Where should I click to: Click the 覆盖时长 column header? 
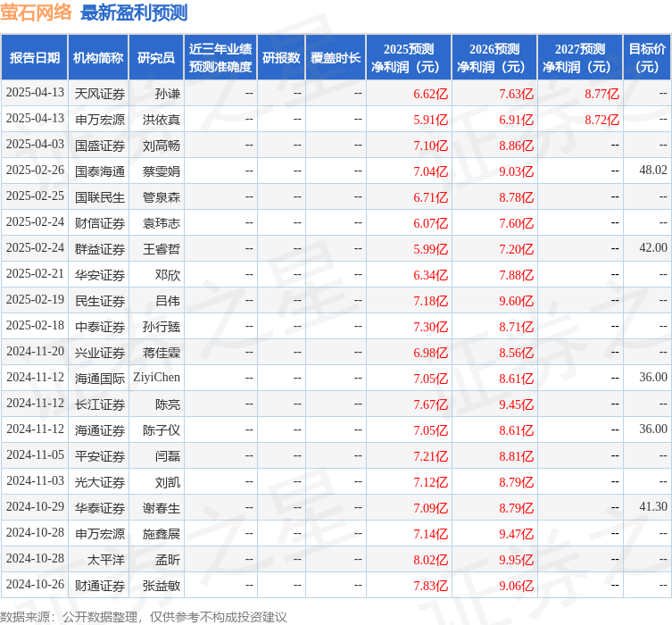click(336, 58)
